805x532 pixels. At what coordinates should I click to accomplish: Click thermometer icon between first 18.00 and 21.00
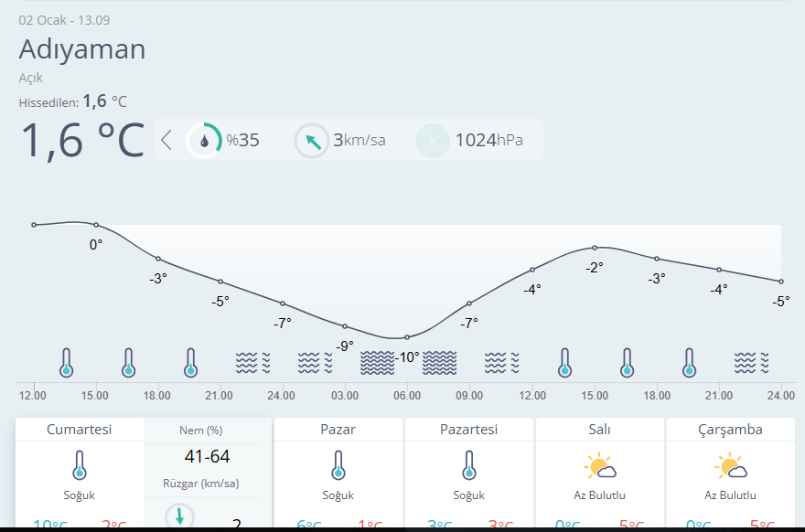[x=190, y=363]
